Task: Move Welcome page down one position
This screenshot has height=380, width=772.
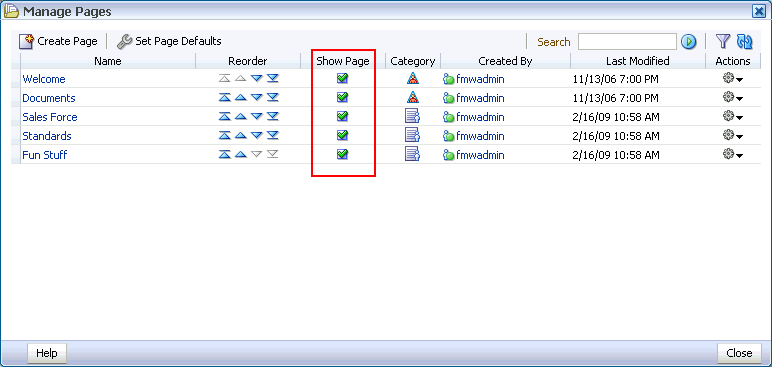Action: 257,78
